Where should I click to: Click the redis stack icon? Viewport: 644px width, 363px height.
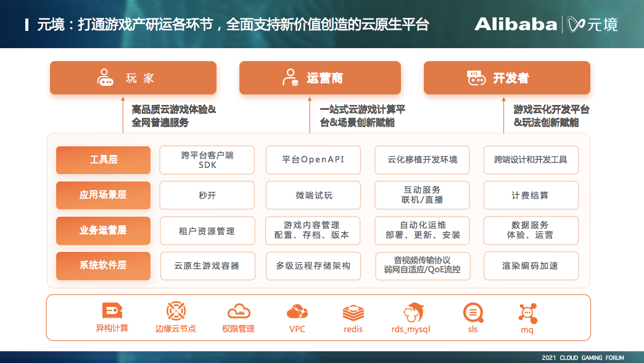pos(353,313)
